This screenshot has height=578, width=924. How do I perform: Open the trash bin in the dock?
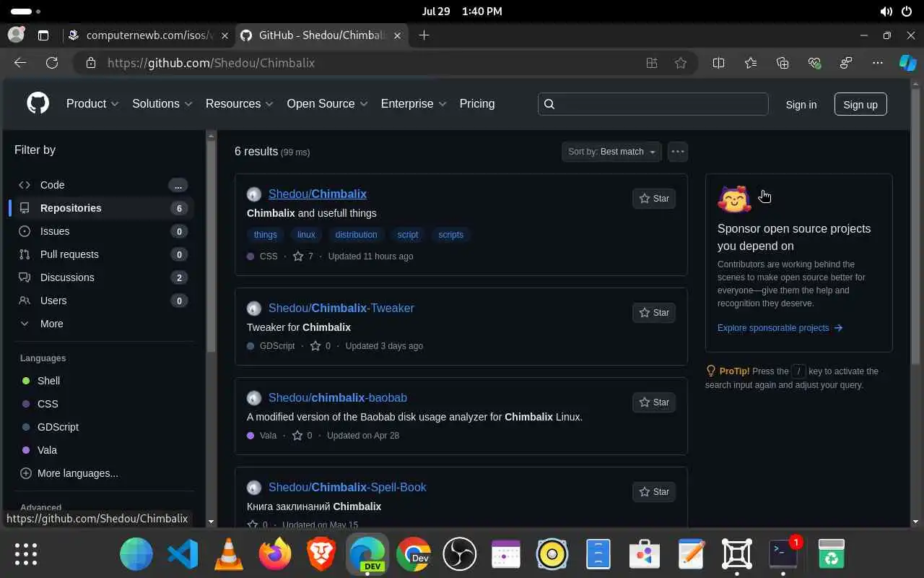click(832, 554)
